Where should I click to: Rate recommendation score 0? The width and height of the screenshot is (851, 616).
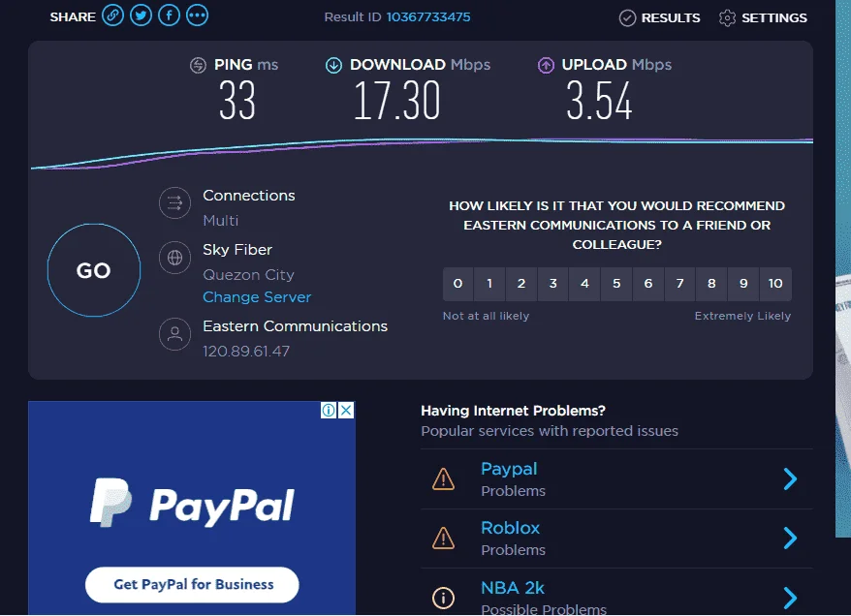pyautogui.click(x=458, y=284)
